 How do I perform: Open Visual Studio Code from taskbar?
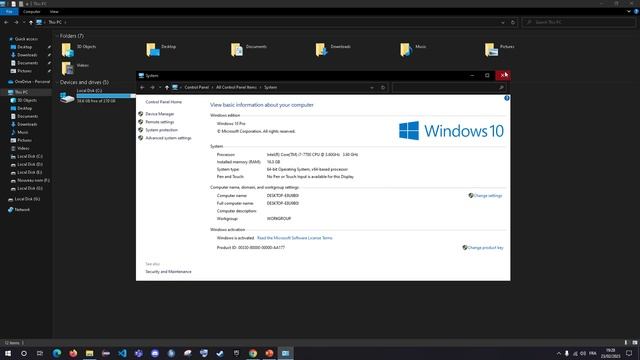(122, 353)
